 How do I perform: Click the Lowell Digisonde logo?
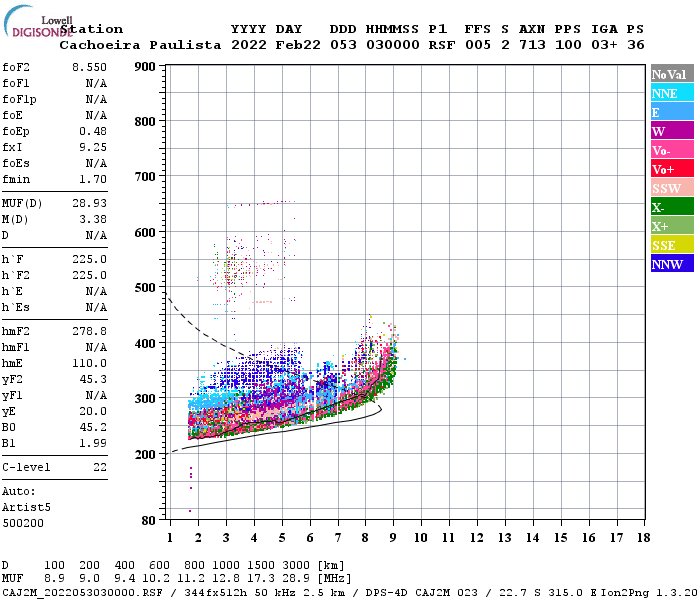click(x=38, y=21)
